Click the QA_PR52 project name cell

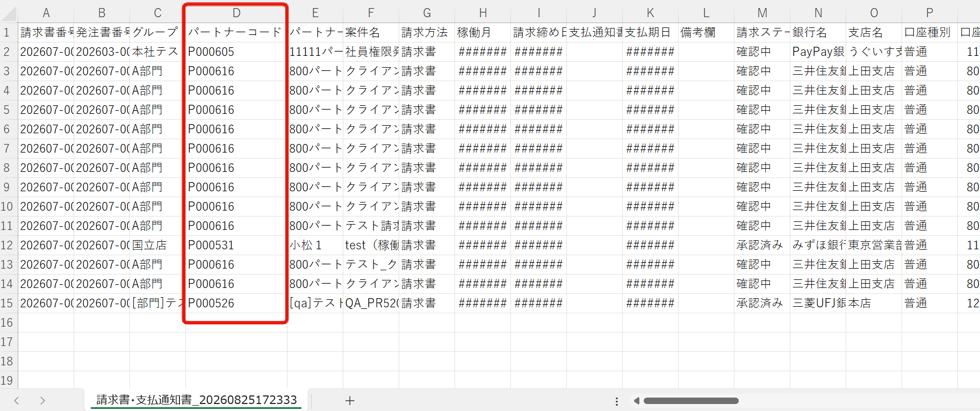click(371, 303)
